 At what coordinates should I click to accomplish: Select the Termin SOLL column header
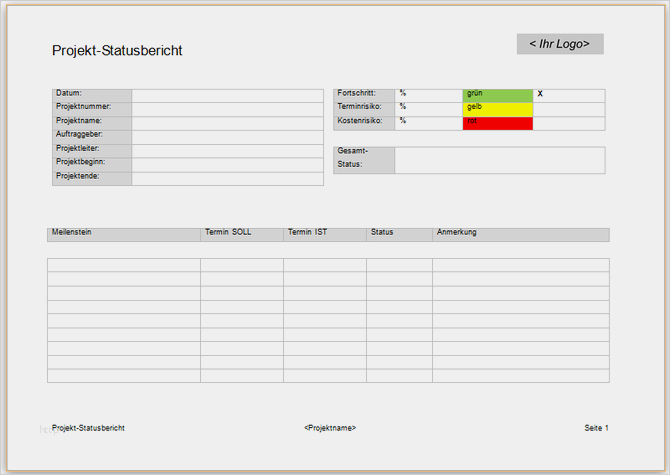242,235
